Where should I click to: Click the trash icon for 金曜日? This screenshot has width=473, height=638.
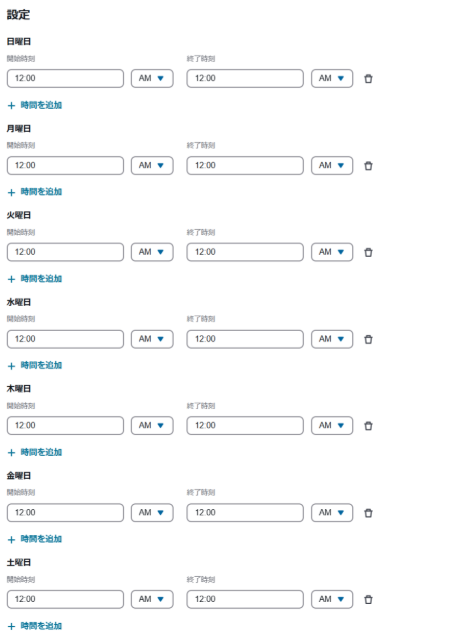tap(368, 513)
